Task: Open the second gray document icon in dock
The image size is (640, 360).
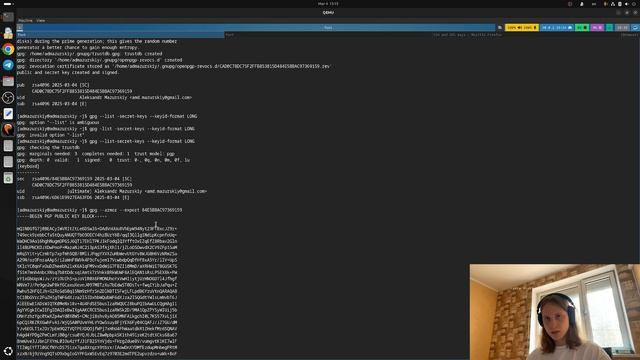Action: click(x=8, y=162)
